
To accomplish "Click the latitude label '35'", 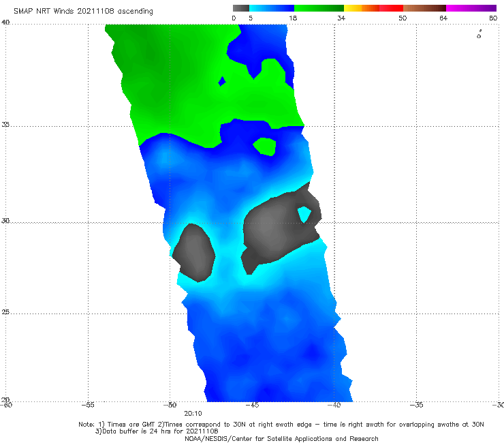I will [x=5, y=125].
